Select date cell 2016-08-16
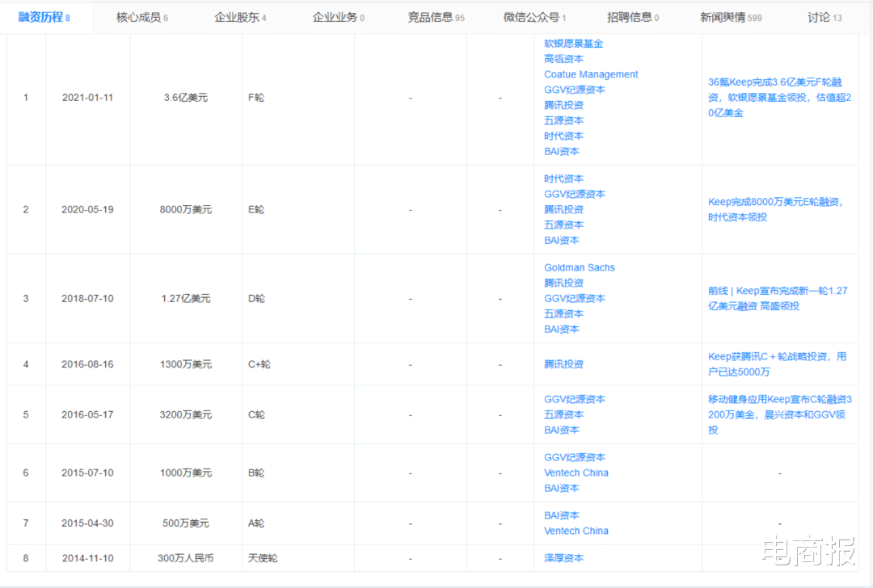This screenshot has width=873, height=588. pyautogui.click(x=87, y=364)
